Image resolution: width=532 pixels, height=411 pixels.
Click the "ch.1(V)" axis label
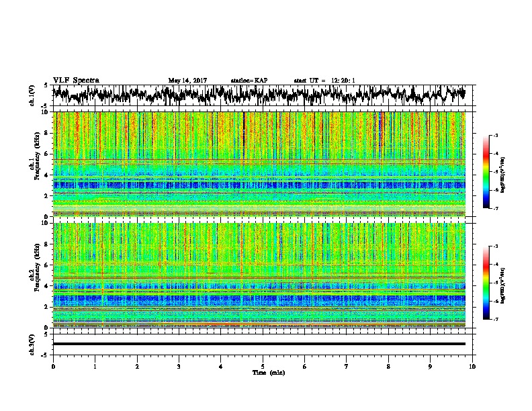[32, 95]
